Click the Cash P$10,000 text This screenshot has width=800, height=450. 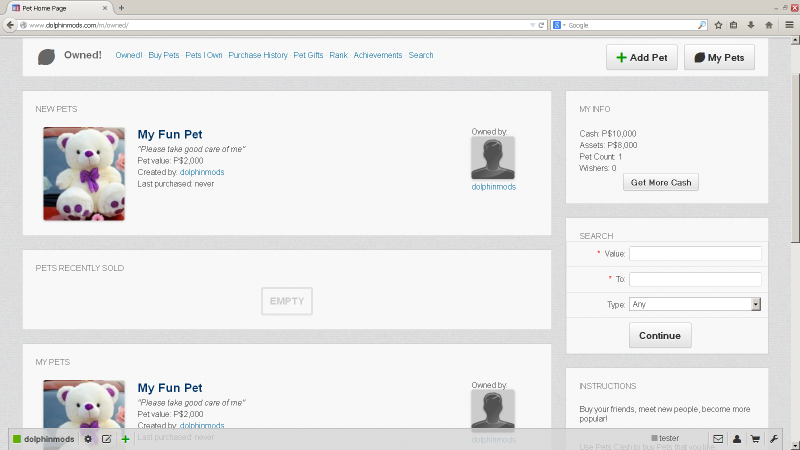click(608, 134)
